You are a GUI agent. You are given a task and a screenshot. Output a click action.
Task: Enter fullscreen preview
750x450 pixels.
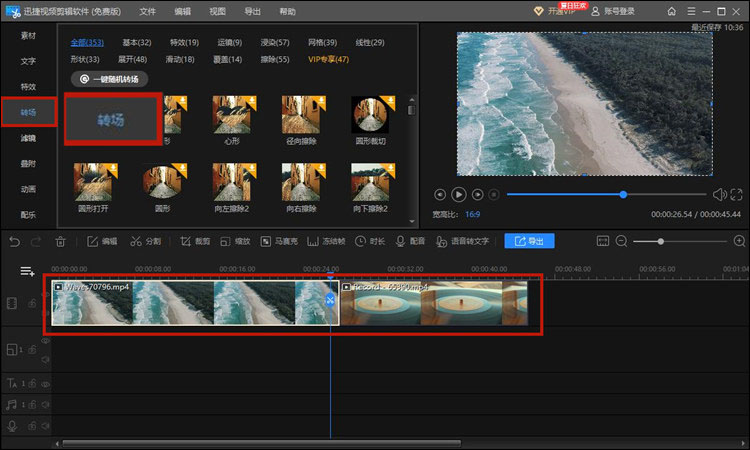point(737,194)
